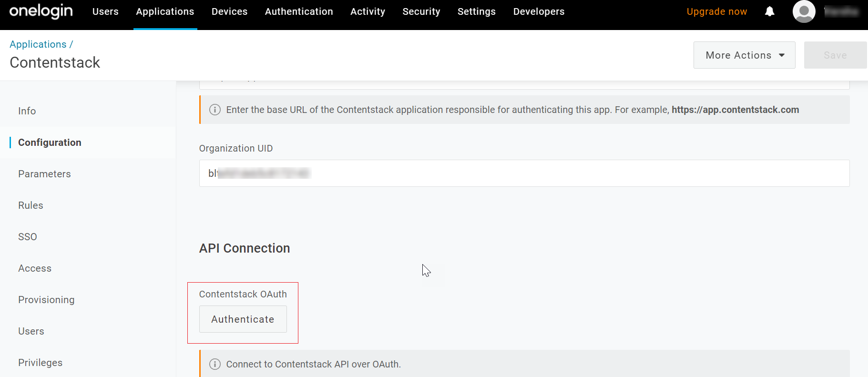Open the Security top menu
Viewport: 868px width, 377px height.
pyautogui.click(x=421, y=11)
